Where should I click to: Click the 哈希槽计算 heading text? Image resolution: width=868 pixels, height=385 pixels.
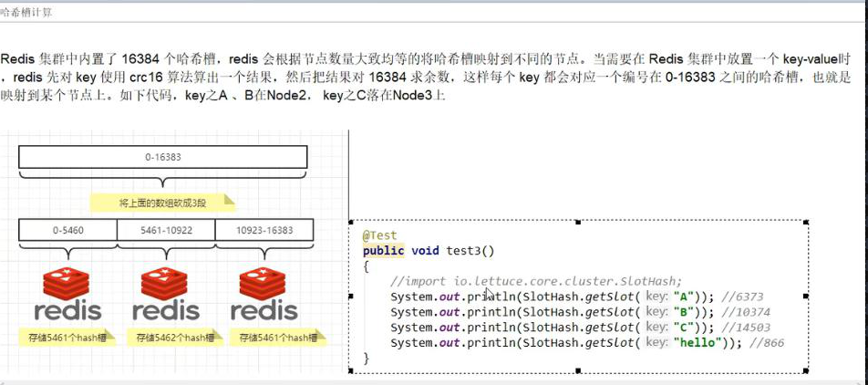pos(26,13)
